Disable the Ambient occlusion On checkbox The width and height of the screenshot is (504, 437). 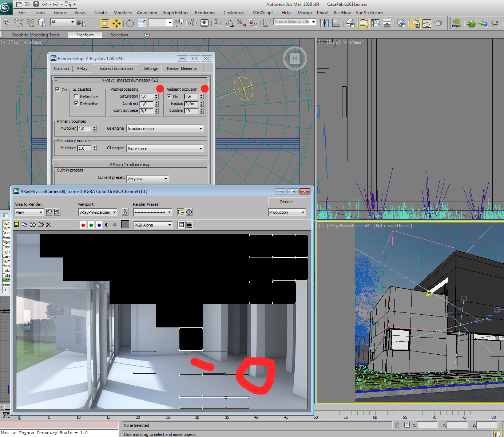168,96
